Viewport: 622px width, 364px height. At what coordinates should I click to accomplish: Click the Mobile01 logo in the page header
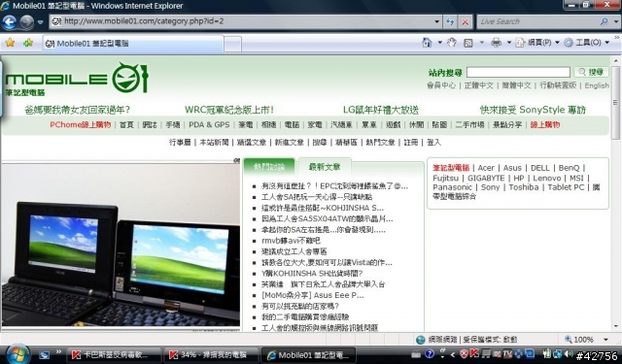pyautogui.click(x=77, y=80)
